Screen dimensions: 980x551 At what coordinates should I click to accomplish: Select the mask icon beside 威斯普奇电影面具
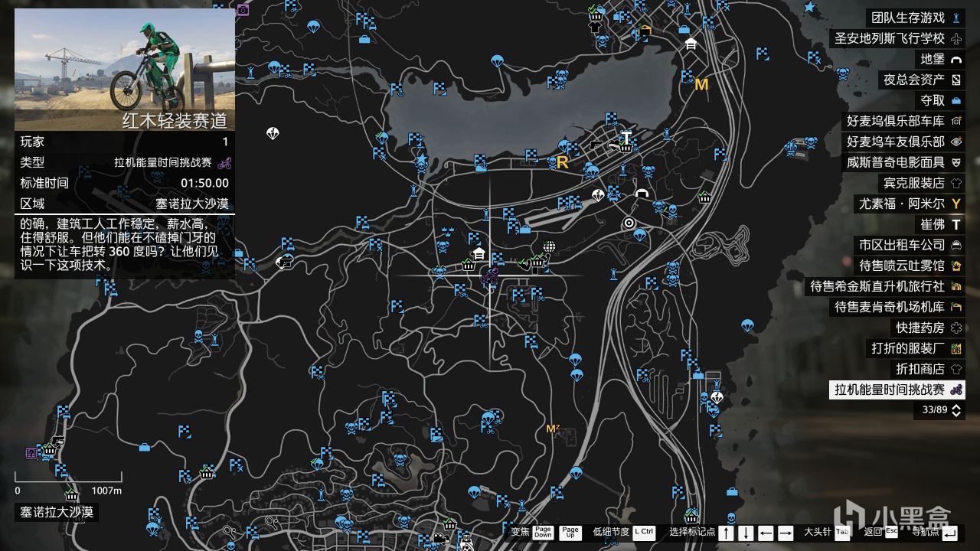[x=955, y=162]
